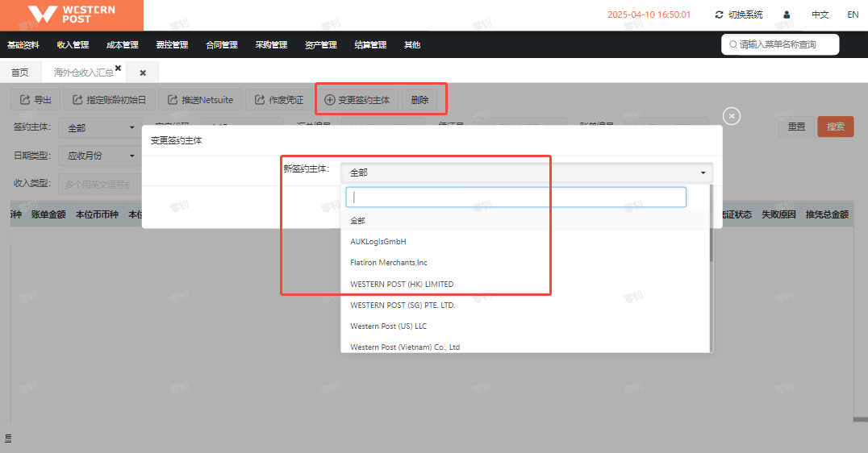
Task: Click 切换系统 link text
Action: [x=745, y=15]
